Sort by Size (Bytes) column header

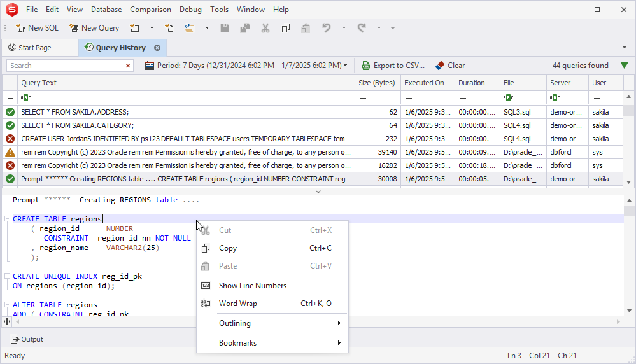(376, 83)
